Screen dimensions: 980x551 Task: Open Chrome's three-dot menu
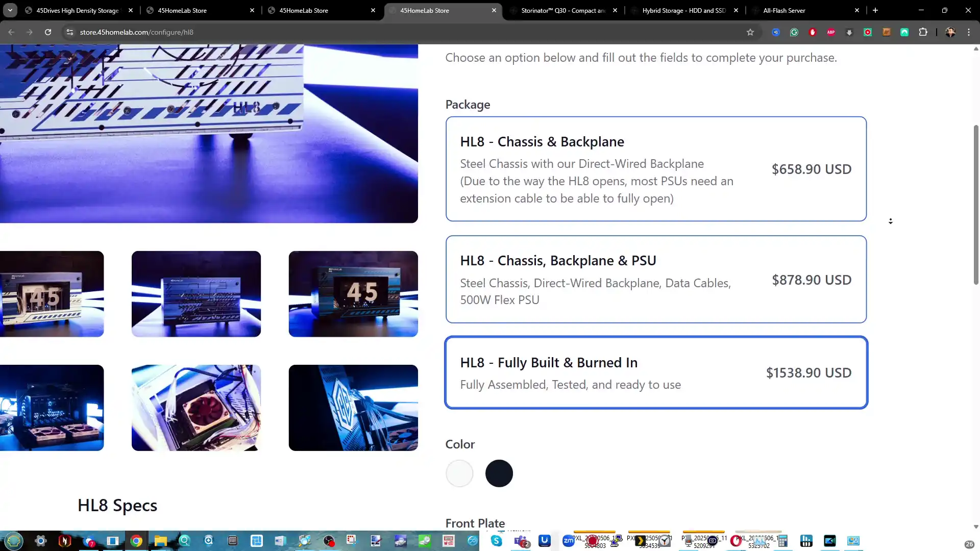point(969,32)
